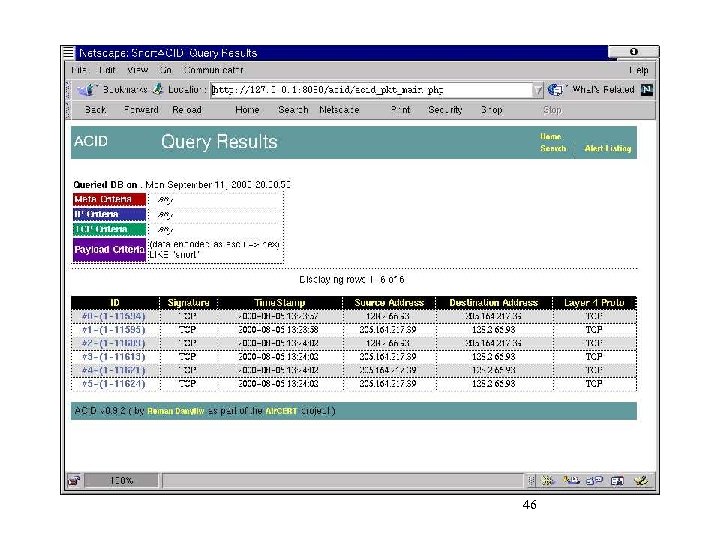Open alert #5-(1-11624) link
This screenshot has height=540, width=720.
tap(113, 384)
